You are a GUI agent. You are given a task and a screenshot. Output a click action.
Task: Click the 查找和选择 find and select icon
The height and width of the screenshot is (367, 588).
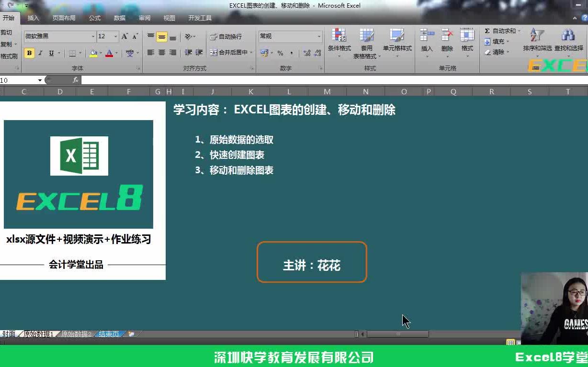point(568,41)
